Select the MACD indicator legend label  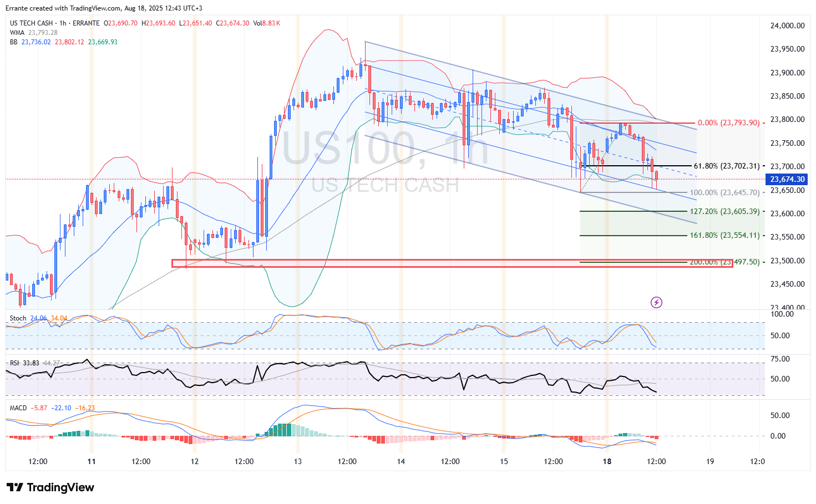(x=18, y=408)
